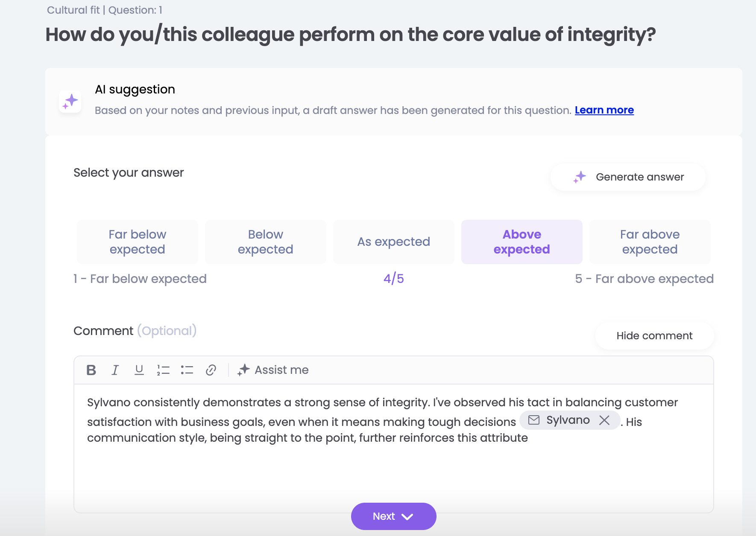The height and width of the screenshot is (536, 756).
Task: Select the Above expected rating
Action: click(522, 242)
